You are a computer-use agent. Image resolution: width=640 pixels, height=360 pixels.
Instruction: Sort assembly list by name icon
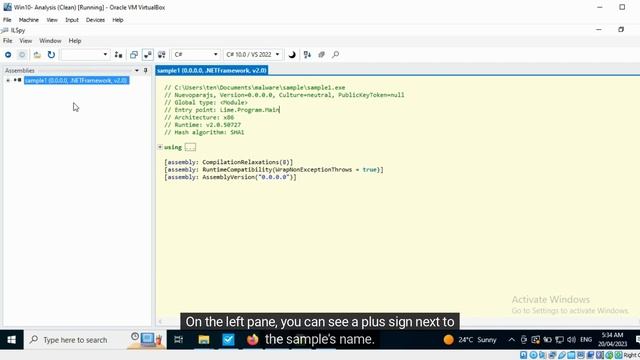pyautogui.click(x=307, y=55)
